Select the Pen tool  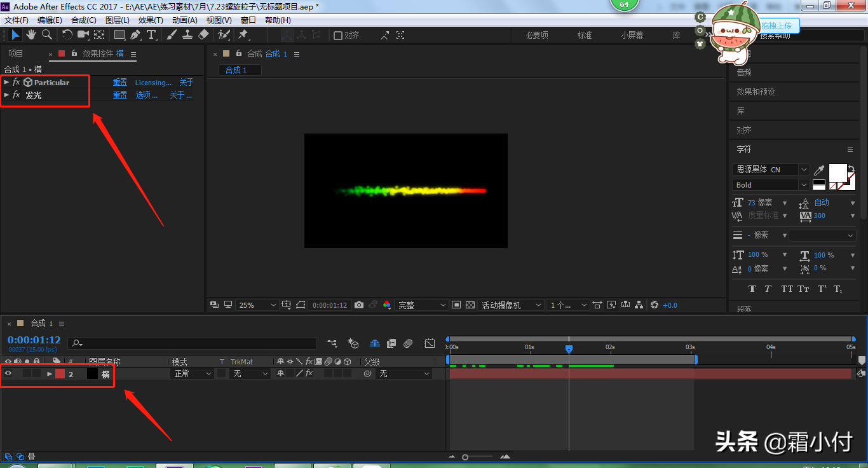click(x=135, y=34)
